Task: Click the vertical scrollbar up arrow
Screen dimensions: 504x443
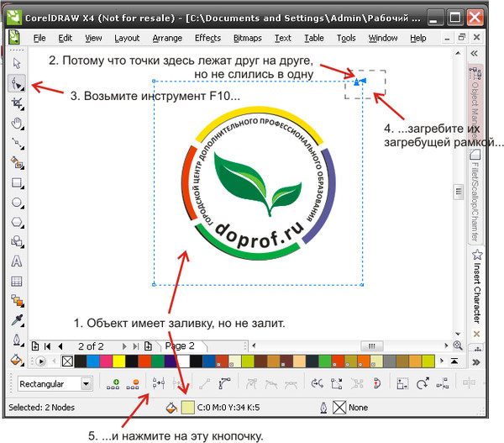Action: coord(458,54)
